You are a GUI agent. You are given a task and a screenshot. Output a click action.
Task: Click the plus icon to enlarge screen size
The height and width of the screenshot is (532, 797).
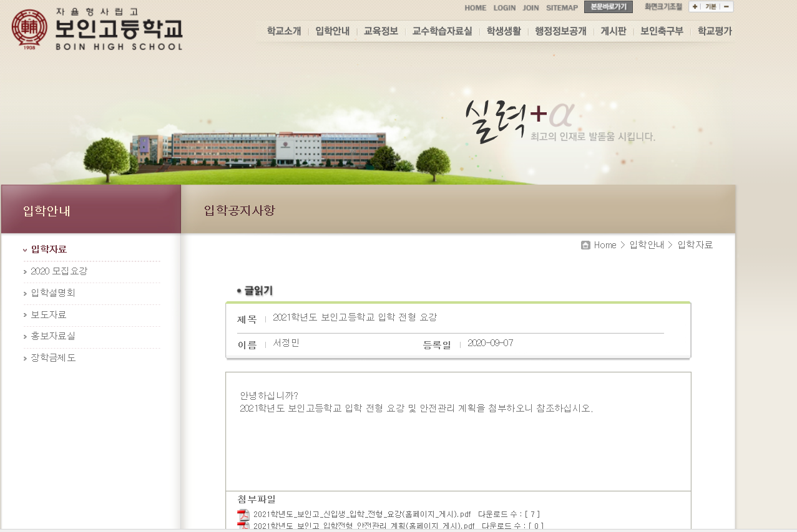695,7
